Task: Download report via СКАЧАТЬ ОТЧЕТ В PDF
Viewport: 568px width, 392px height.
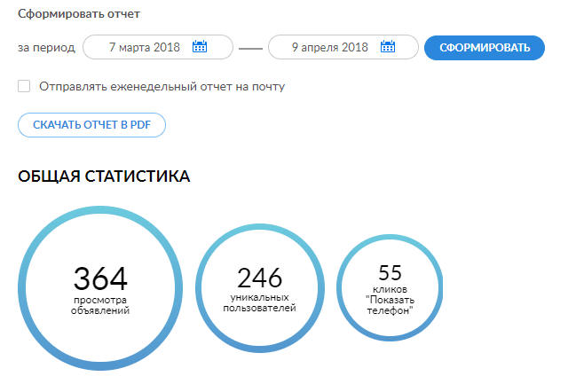Action: tap(91, 125)
